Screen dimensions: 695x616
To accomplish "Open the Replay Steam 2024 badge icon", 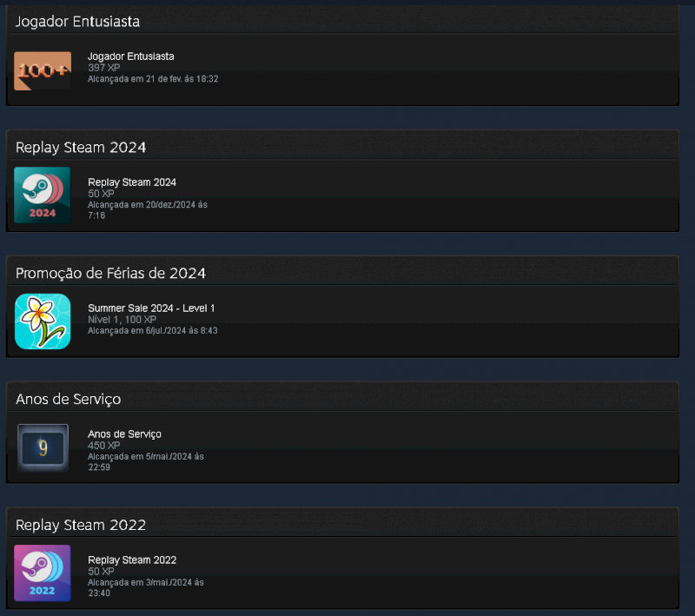I will (43, 195).
